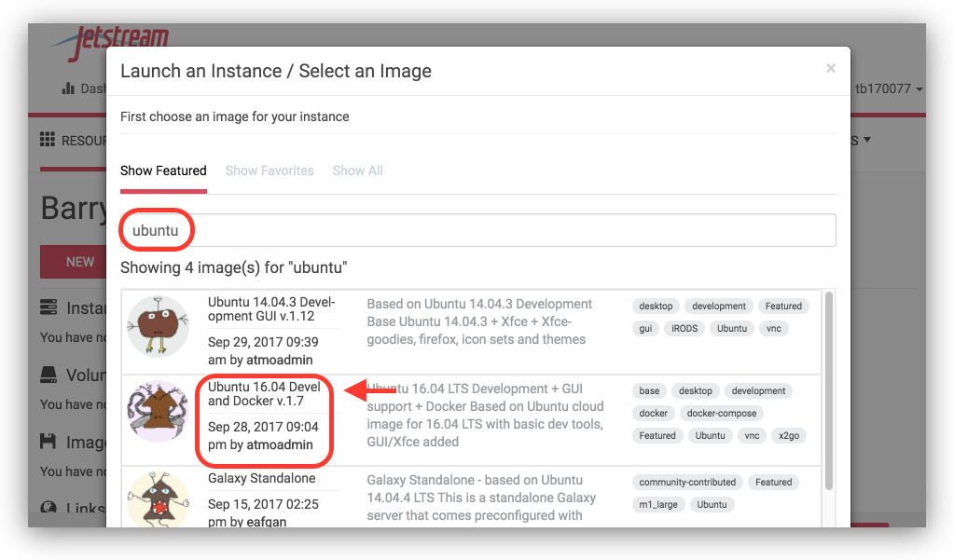954x560 pixels.
Task: Click the Galaxy Standalone image avatar icon
Action: tap(158, 500)
